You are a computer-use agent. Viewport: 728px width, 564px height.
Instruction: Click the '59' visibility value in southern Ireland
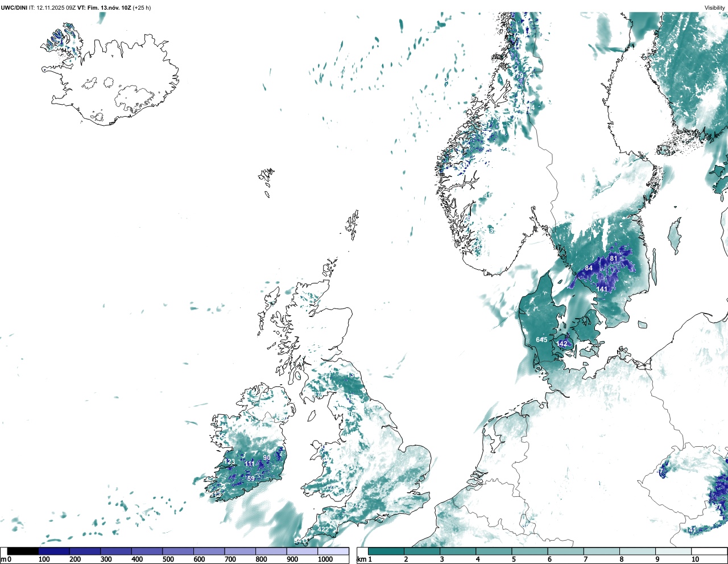coord(251,479)
